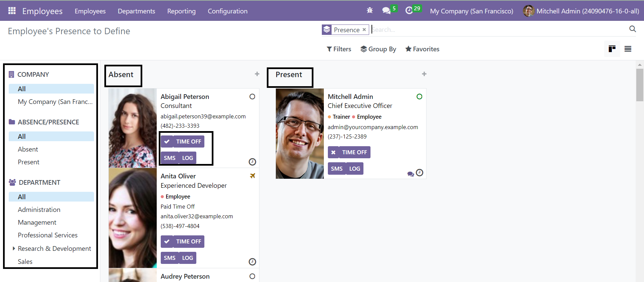
Task: Click the vertical scrollbar thumb
Action: coord(640,85)
